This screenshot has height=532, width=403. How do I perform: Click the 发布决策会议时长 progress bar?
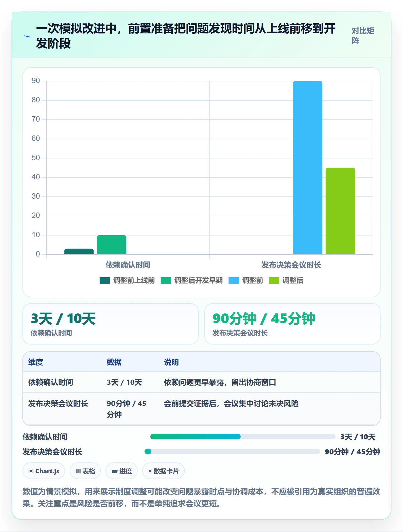[x=232, y=451]
